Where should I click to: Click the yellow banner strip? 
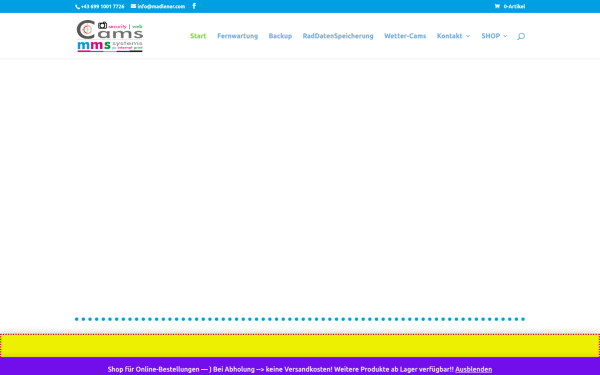[x=300, y=346]
